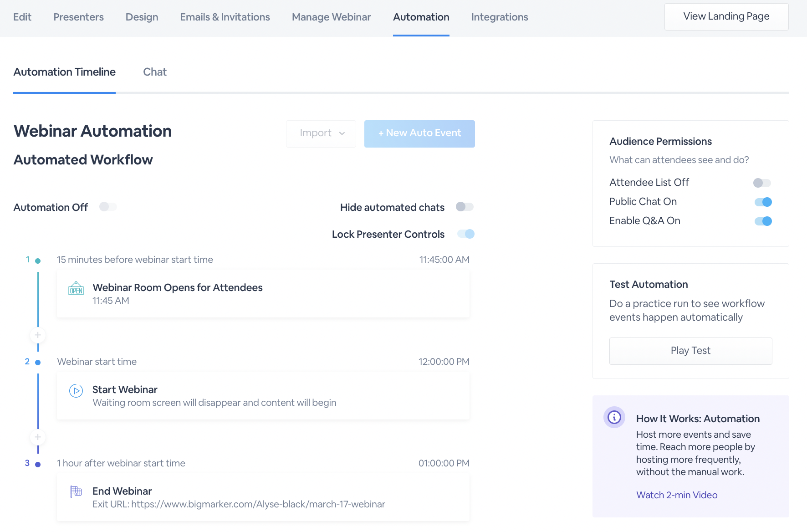The width and height of the screenshot is (807, 532).
Task: Click View Landing Page
Action: (x=726, y=16)
